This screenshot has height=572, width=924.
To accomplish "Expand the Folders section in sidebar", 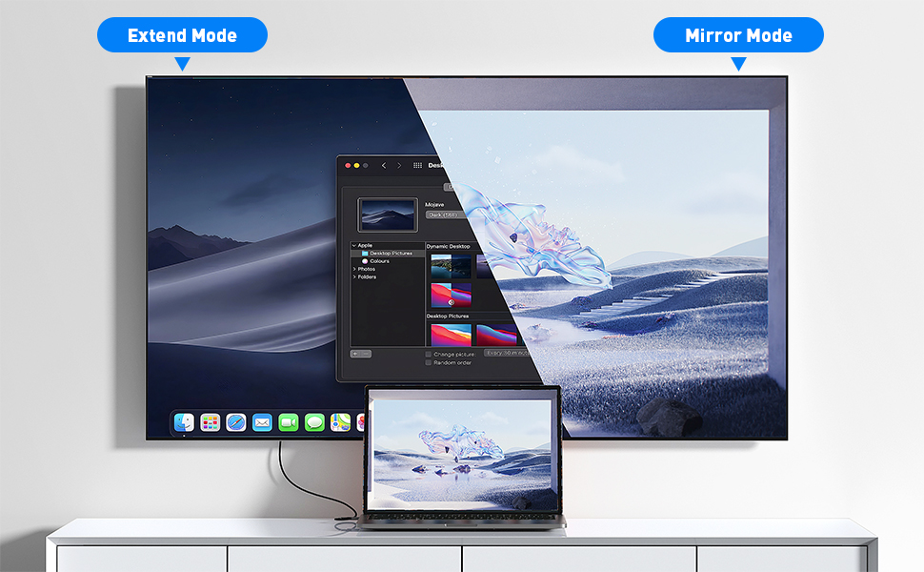I will 354,276.
